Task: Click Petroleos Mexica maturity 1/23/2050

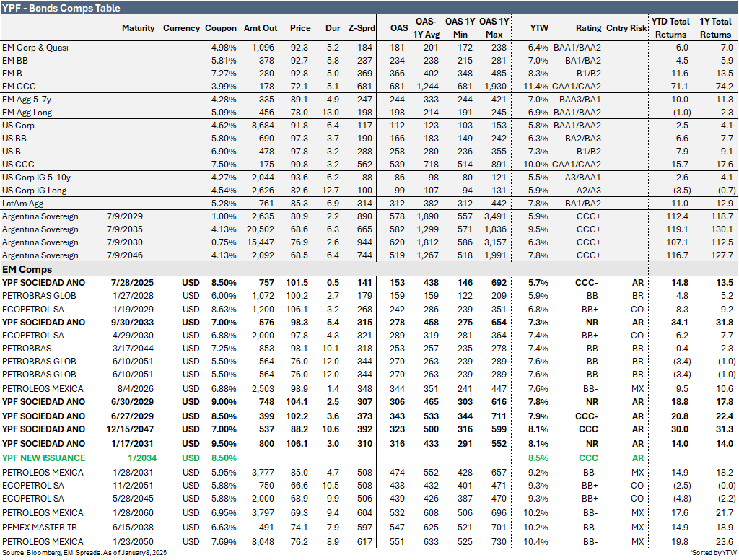Action: click(134, 542)
